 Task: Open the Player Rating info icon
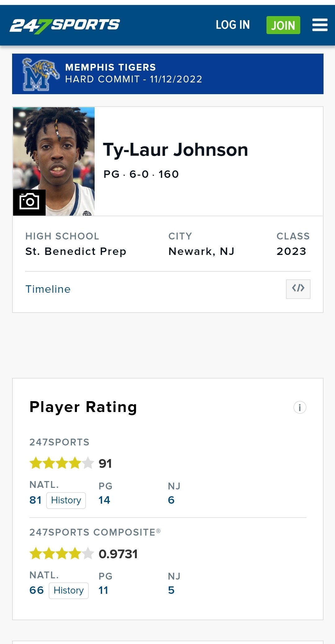300,407
